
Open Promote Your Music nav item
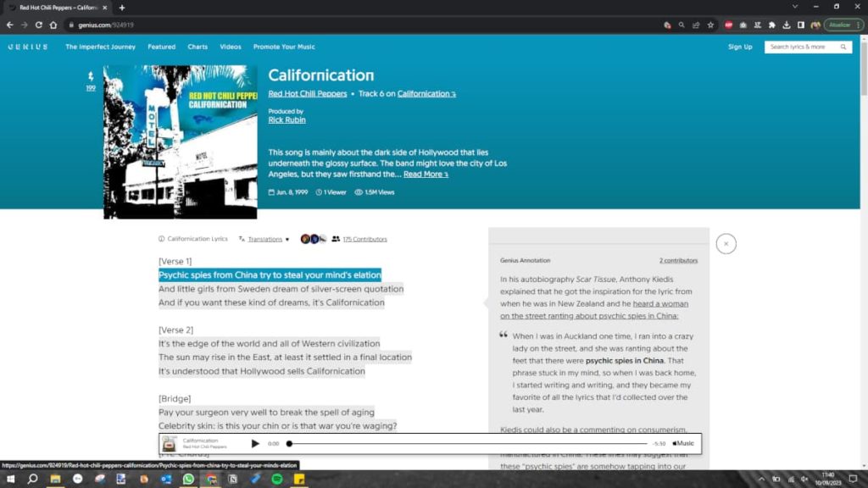coord(284,47)
